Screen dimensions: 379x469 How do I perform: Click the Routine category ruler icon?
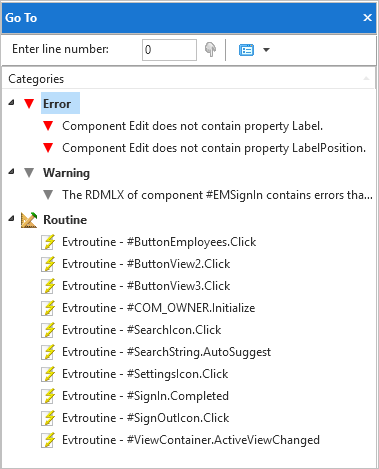click(29, 220)
